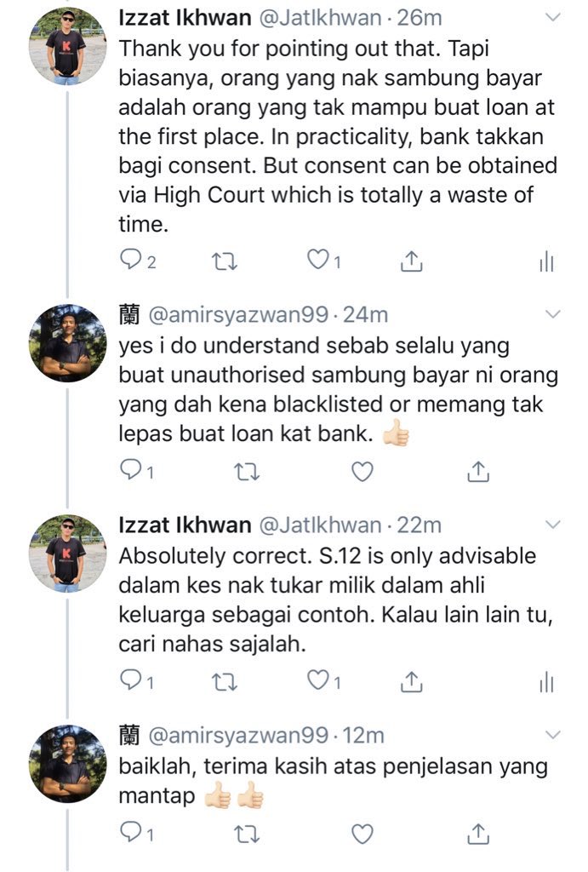Screen dimensions: 588x872
Task: Retweet the 22m S.12 tweet
Action: point(225,681)
